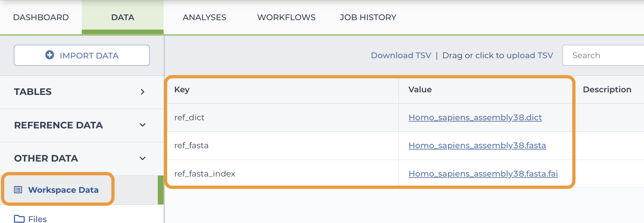
Task: Click the upload TSV link
Action: (530, 55)
